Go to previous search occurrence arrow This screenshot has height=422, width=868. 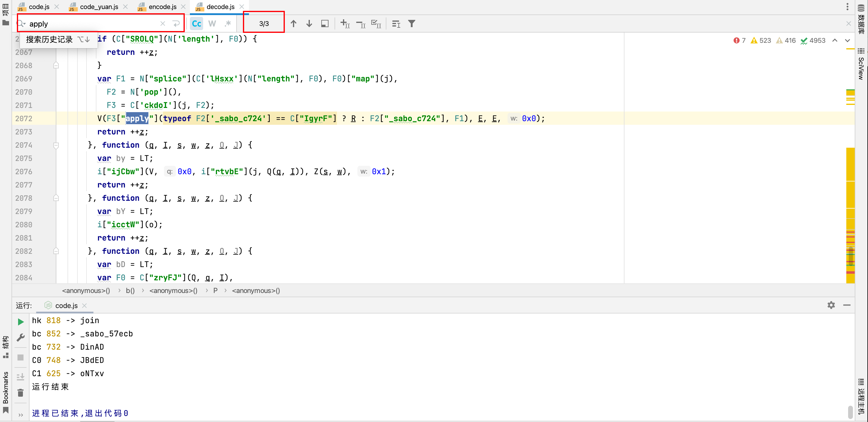[294, 24]
